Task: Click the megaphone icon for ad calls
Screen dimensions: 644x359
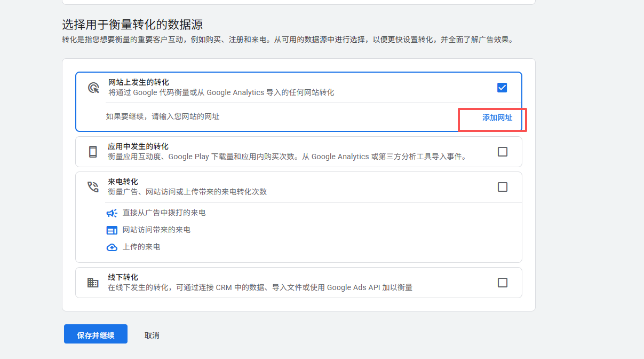Action: pyautogui.click(x=112, y=213)
